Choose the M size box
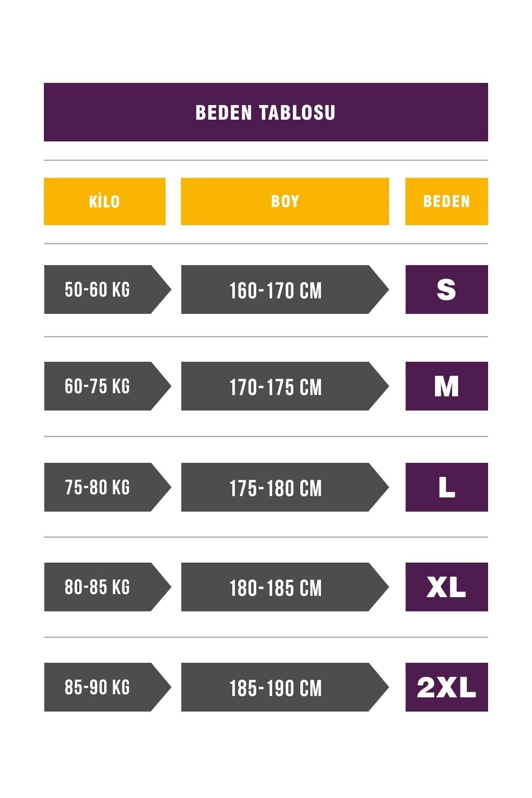Screen dimensions: 532x798 pyautogui.click(x=446, y=386)
